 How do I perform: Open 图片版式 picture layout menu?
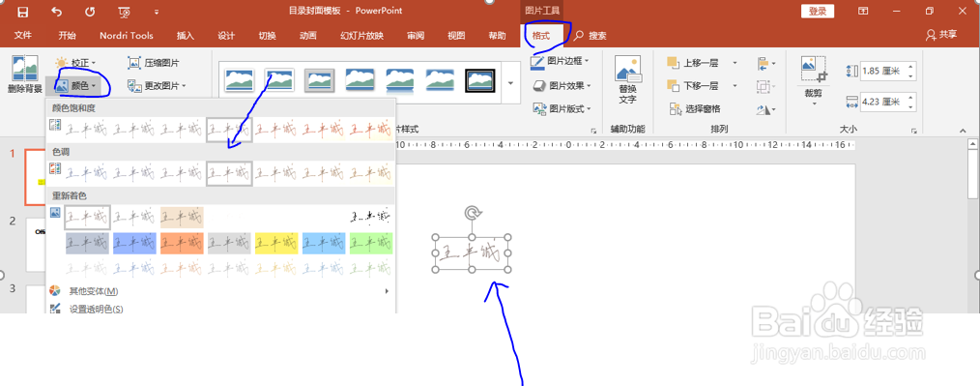(562, 109)
